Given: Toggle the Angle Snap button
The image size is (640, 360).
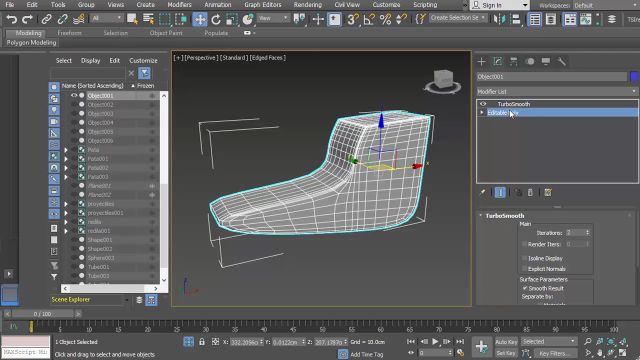Looking at the screenshot, I should click(369, 19).
